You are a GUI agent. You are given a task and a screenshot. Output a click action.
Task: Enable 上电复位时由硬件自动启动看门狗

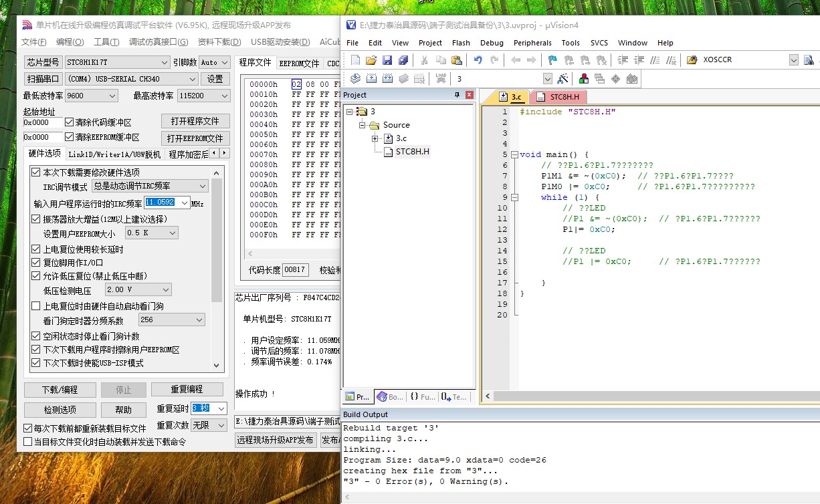36,306
